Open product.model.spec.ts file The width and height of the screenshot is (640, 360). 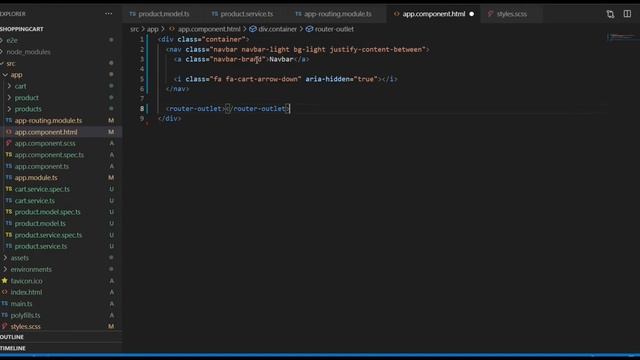tap(47, 212)
